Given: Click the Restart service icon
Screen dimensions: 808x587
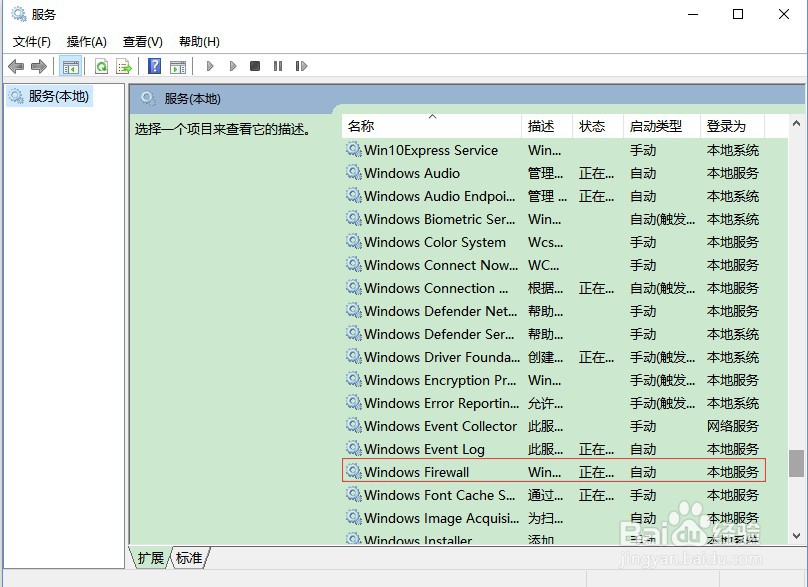Looking at the screenshot, I should (x=301, y=66).
